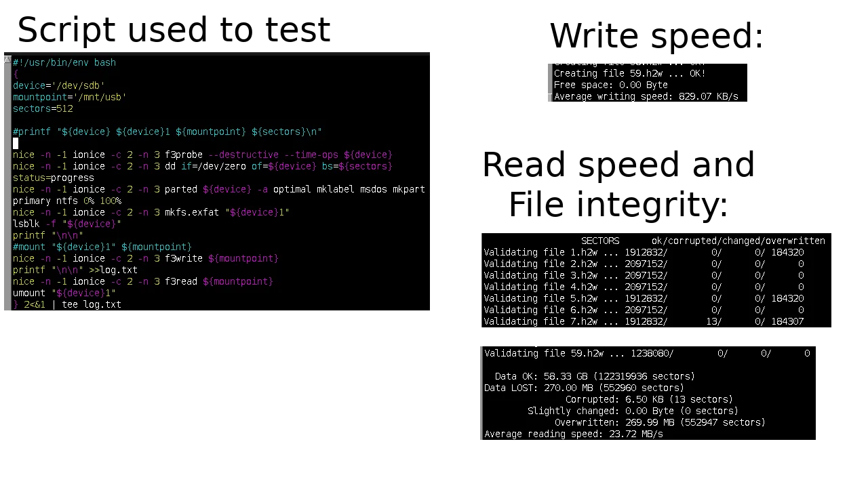Select the "Validating file 4.h2w" row
Image resolution: width=868 pixels, height=488 pixels.
pyautogui.click(x=644, y=287)
